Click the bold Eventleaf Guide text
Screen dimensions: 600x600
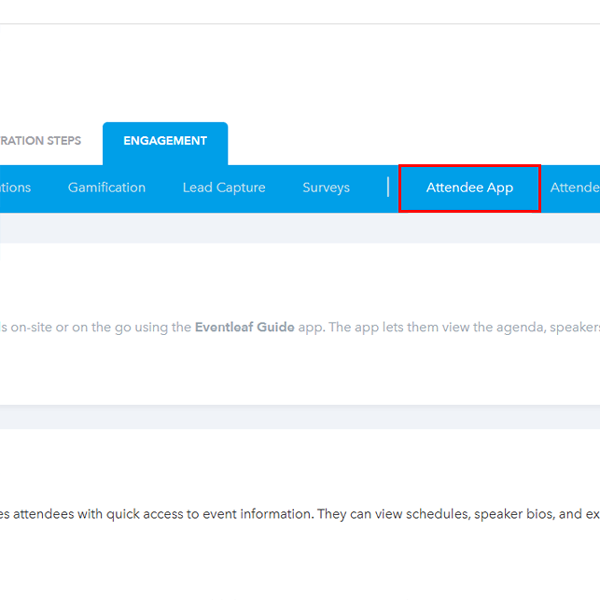point(245,328)
